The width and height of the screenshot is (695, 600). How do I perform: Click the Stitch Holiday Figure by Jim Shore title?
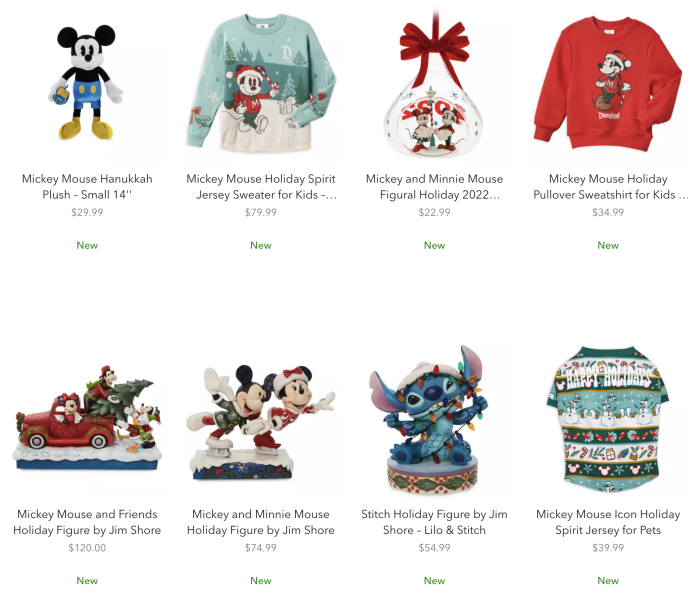pyautogui.click(x=434, y=522)
